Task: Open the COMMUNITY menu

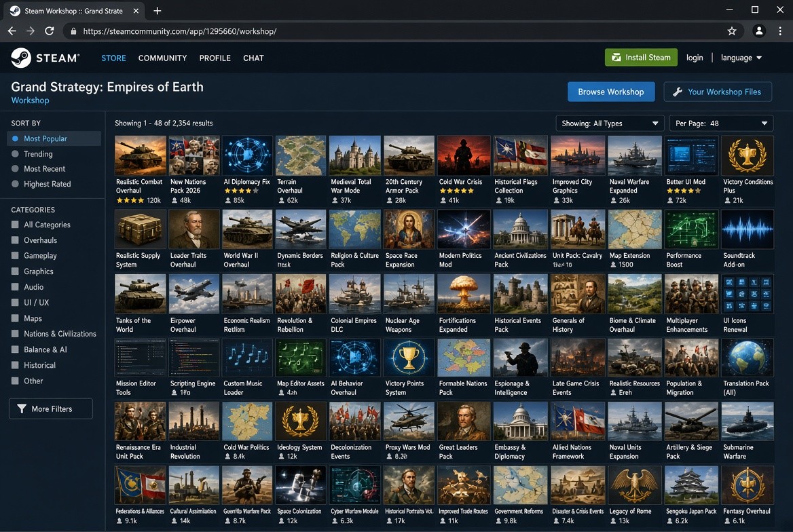Action: coord(162,58)
